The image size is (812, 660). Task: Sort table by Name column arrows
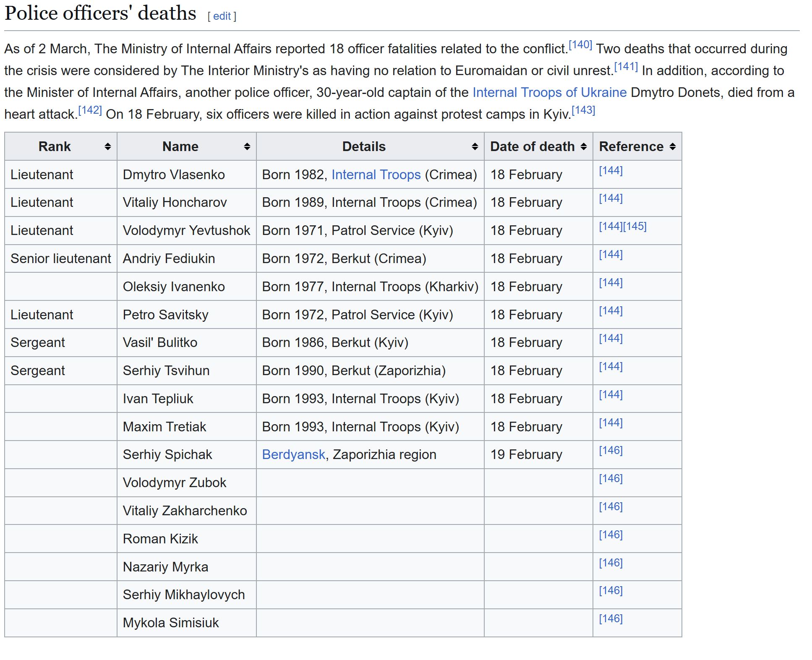[247, 146]
